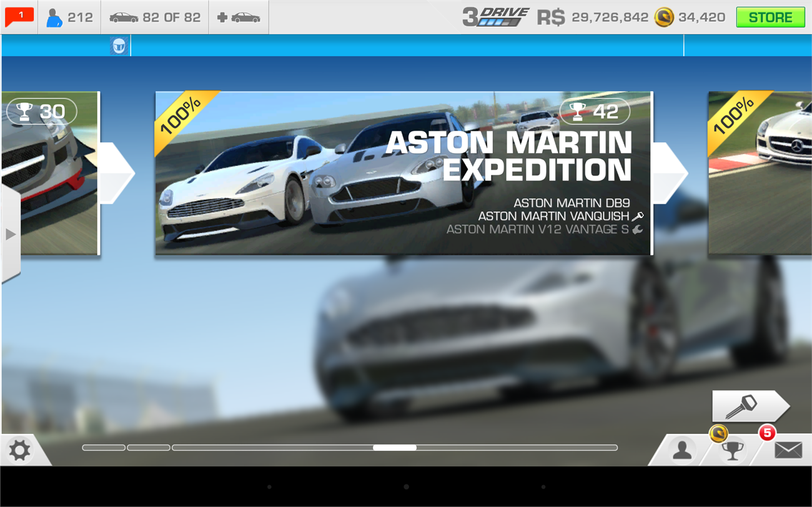The height and width of the screenshot is (507, 812).
Task: Click the helmet marker on the progress bar
Action: 119,46
